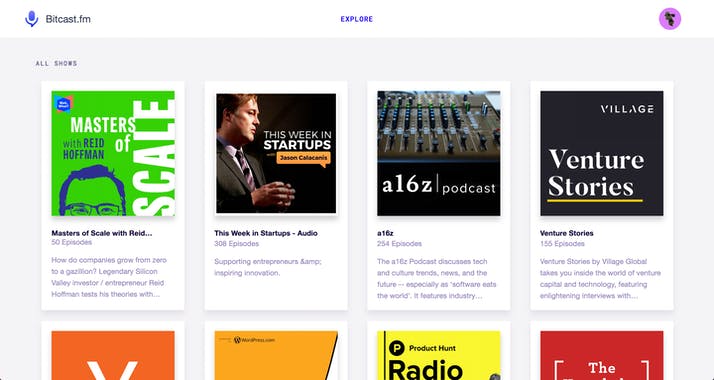
Task: Open the WordPress.com podcast cover artwork
Action: click(276, 355)
